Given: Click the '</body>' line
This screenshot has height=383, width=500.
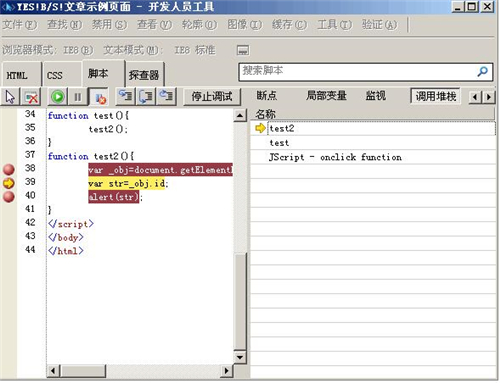Looking at the screenshot, I should (66, 237).
